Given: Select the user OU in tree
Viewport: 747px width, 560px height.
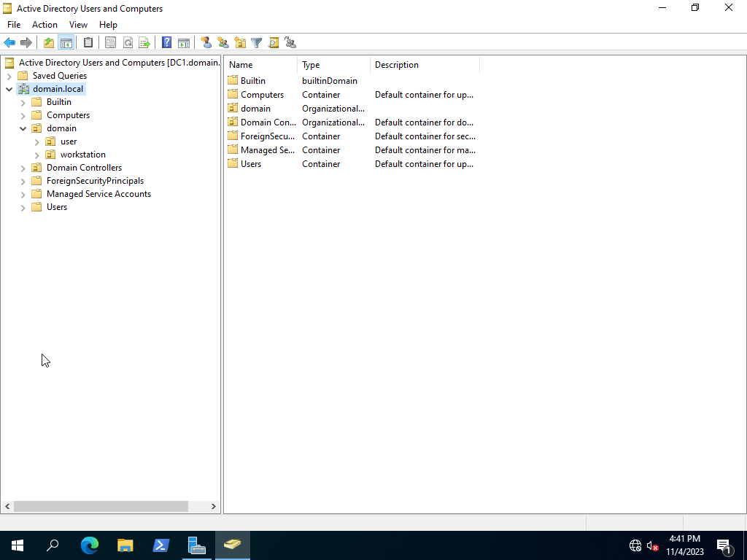Looking at the screenshot, I should pyautogui.click(x=69, y=141).
